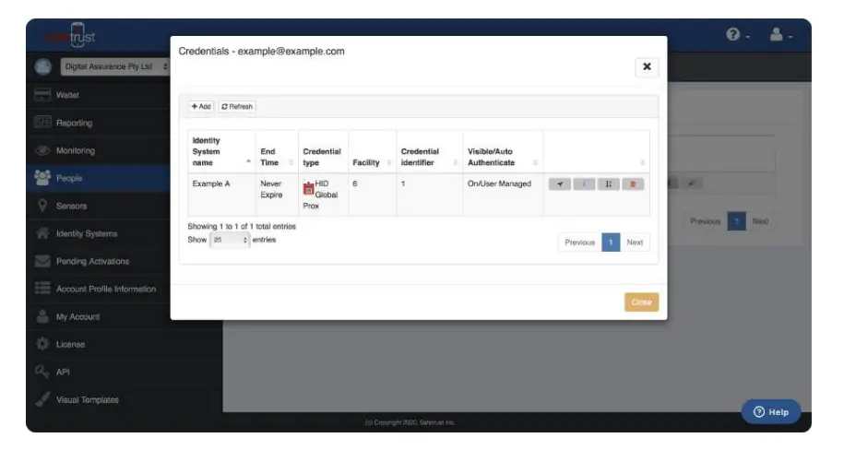Screen dimensions: 868x462
Task: Click the orange Close button
Action: [641, 302]
